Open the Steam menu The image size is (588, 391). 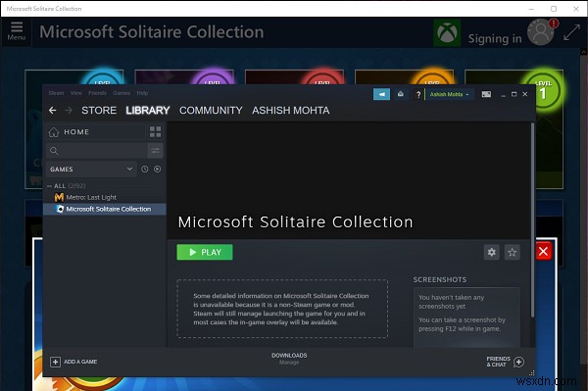(x=56, y=93)
